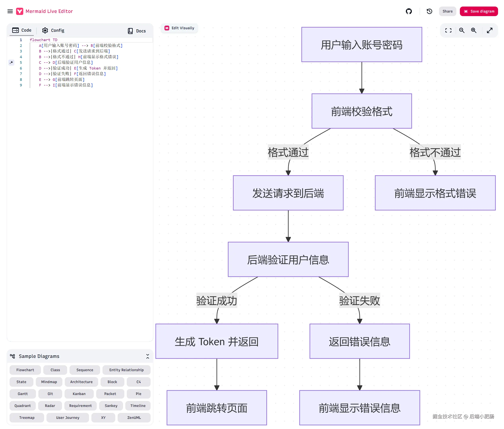The width and height of the screenshot is (504, 429).
Task: Click the AI sparkle icon on line 5
Action: pos(11,63)
